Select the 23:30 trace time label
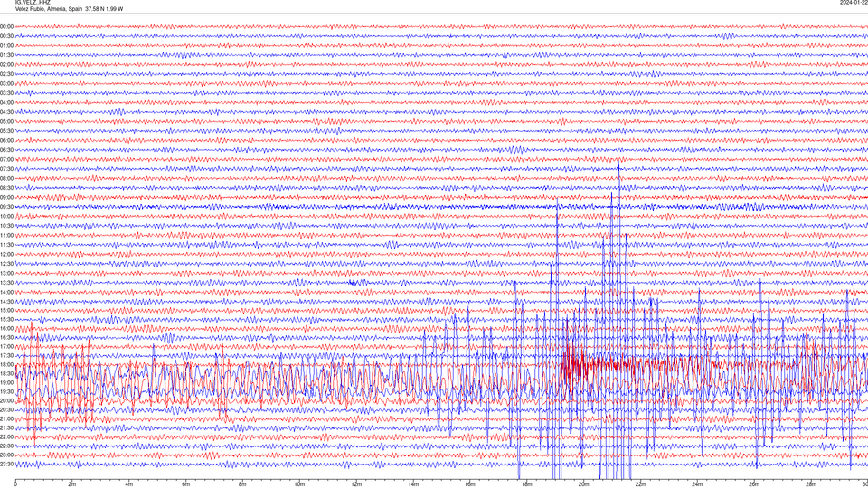The image size is (868, 488). (x=6, y=465)
